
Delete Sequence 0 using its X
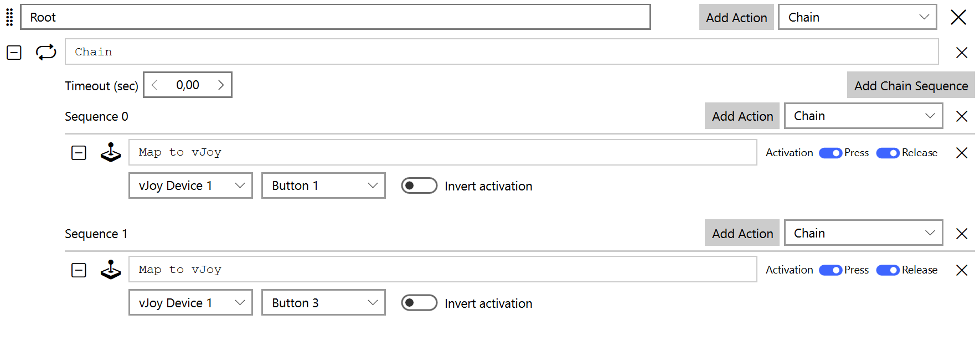coord(961,116)
